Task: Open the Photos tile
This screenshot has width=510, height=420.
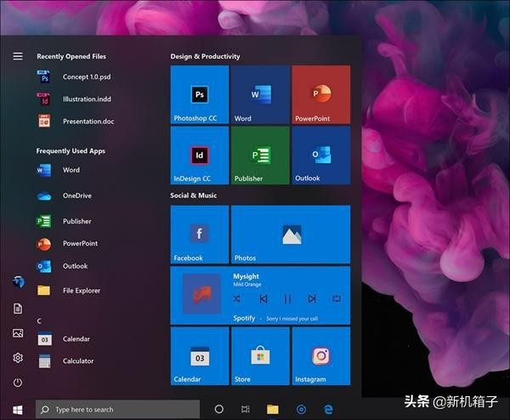Action: click(291, 235)
